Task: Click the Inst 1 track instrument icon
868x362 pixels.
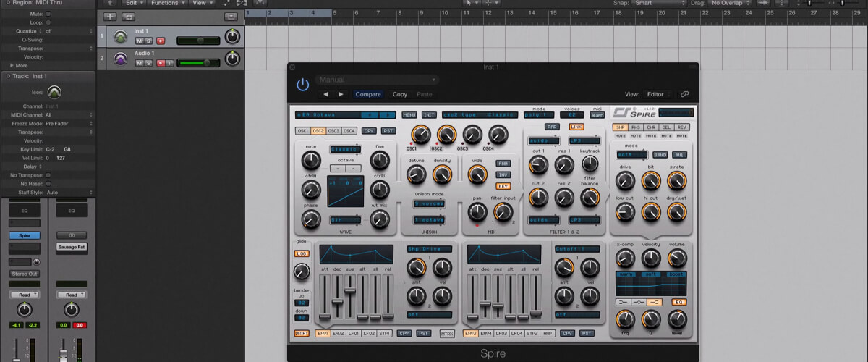Action: click(121, 36)
